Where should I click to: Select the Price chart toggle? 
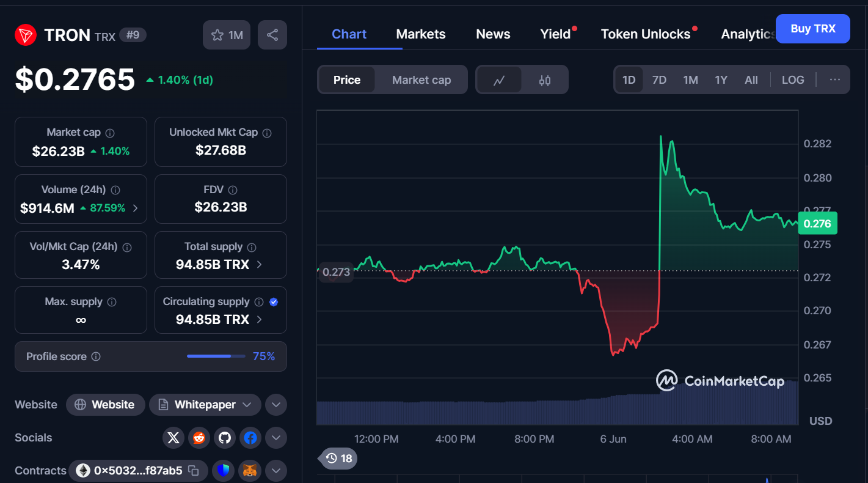pos(347,80)
